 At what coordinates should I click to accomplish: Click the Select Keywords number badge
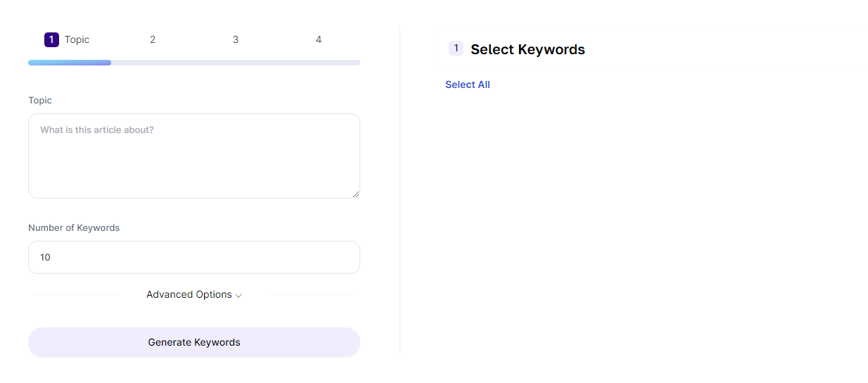coord(456,49)
